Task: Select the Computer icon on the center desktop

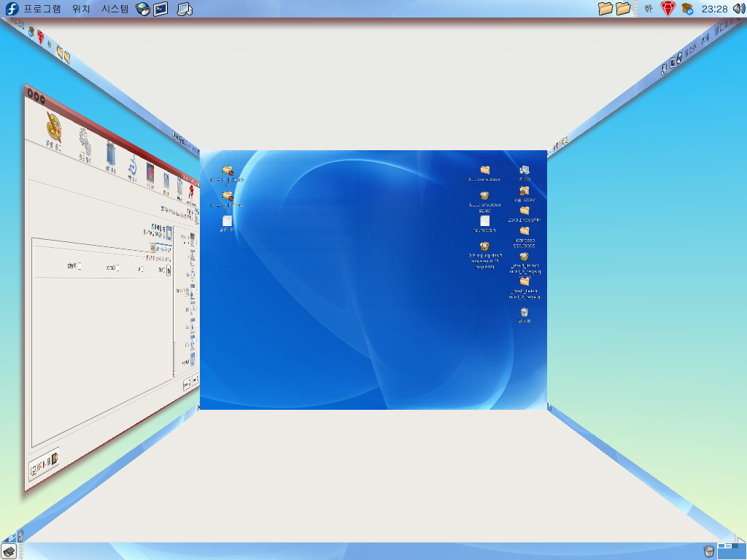Action: pos(525,172)
